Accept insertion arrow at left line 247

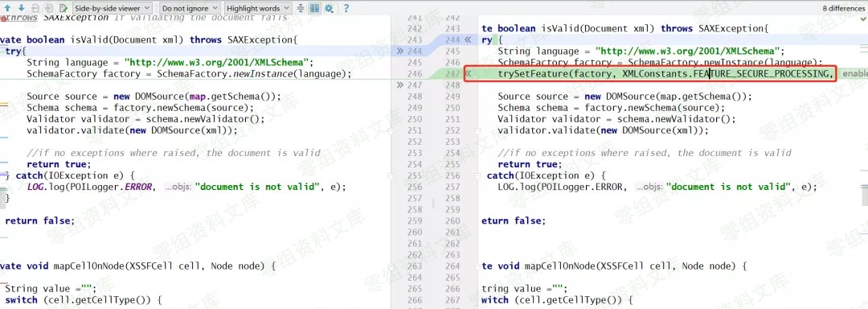[x=400, y=85]
